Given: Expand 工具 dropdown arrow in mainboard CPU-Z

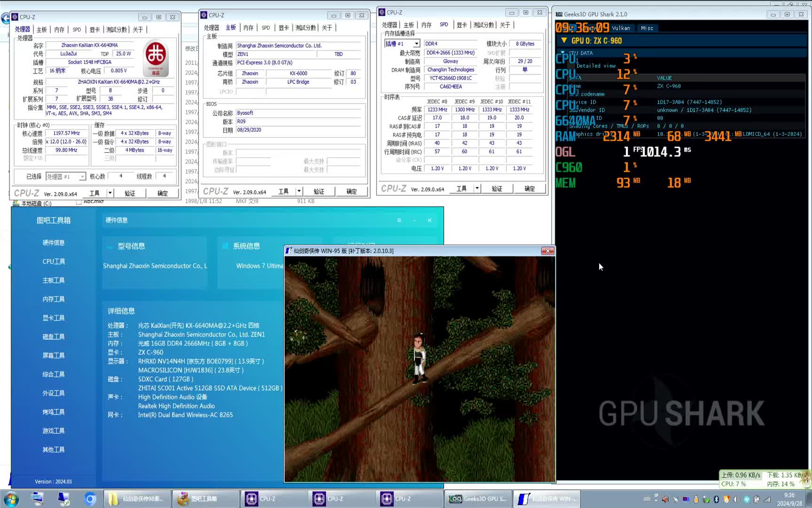Looking at the screenshot, I should (x=299, y=191).
